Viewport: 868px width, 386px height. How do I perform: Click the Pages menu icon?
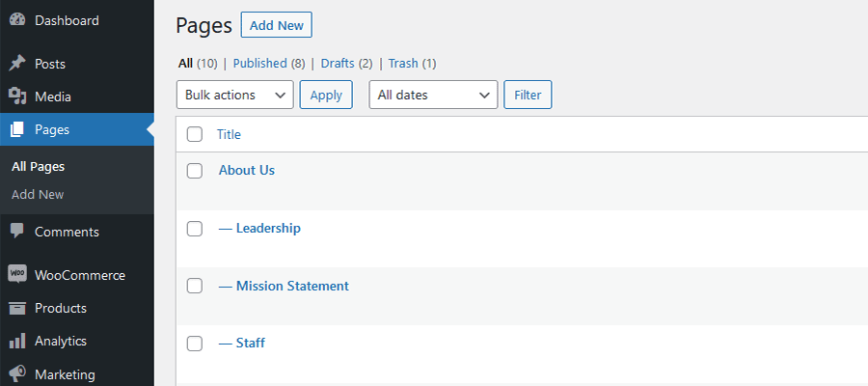click(17, 129)
